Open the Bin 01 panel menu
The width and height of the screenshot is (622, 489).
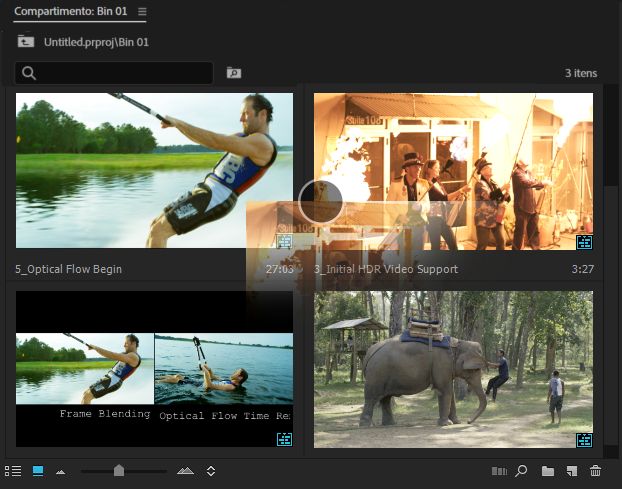click(x=142, y=12)
